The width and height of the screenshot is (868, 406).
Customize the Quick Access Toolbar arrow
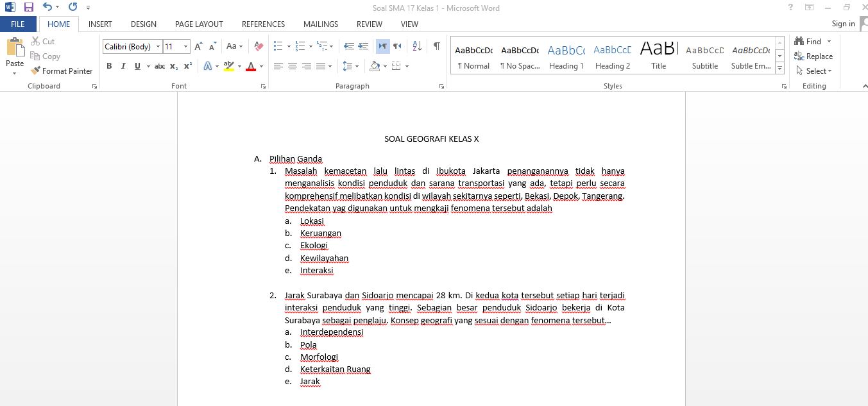click(x=88, y=8)
